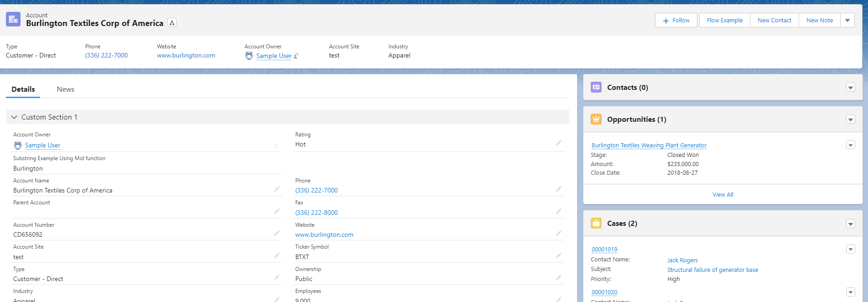
Task: Click the Opportunities crown icon
Action: 596,119
